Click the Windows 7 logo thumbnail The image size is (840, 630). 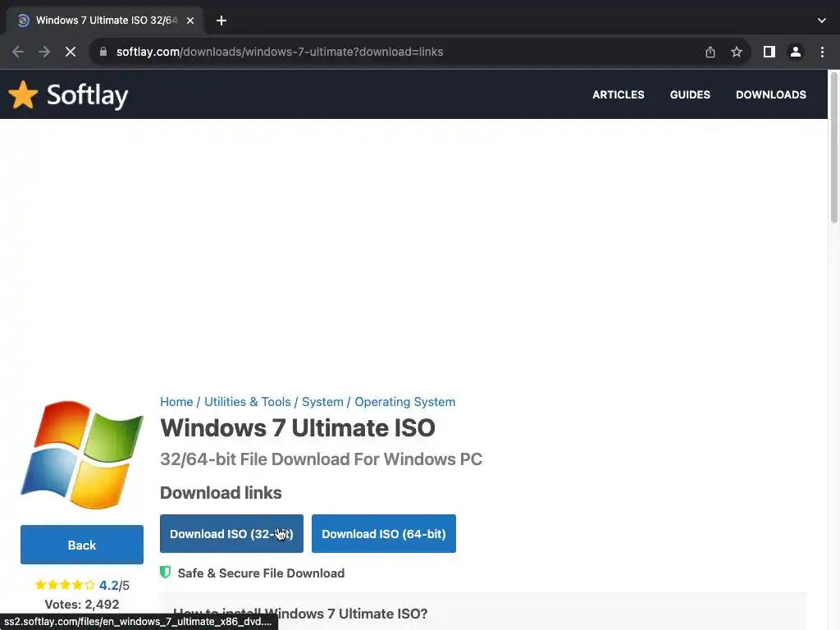coord(82,454)
